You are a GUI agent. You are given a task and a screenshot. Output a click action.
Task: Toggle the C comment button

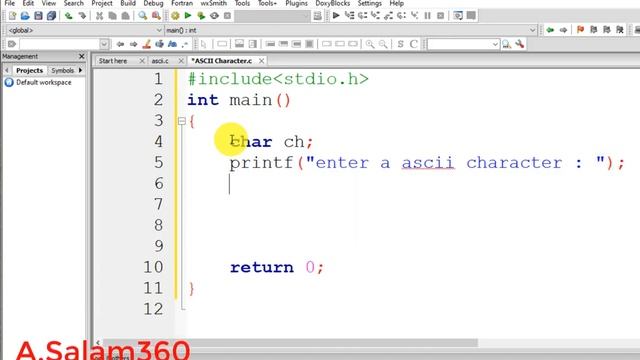(413, 44)
